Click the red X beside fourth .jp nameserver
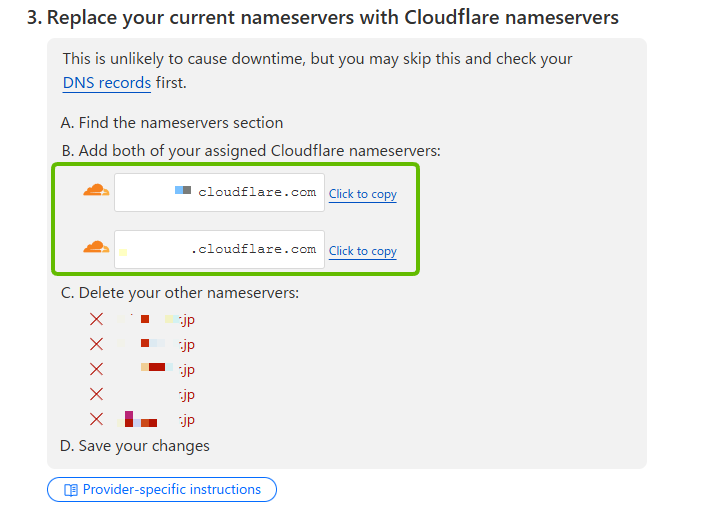The image size is (704, 522). click(96, 394)
